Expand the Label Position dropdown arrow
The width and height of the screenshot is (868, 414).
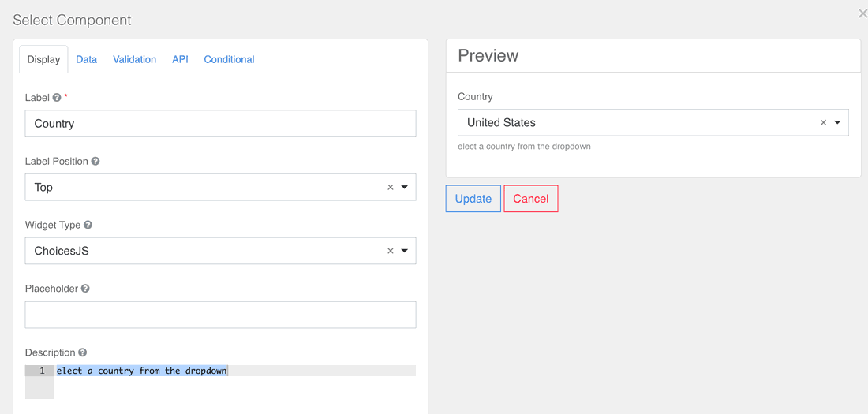(x=405, y=188)
